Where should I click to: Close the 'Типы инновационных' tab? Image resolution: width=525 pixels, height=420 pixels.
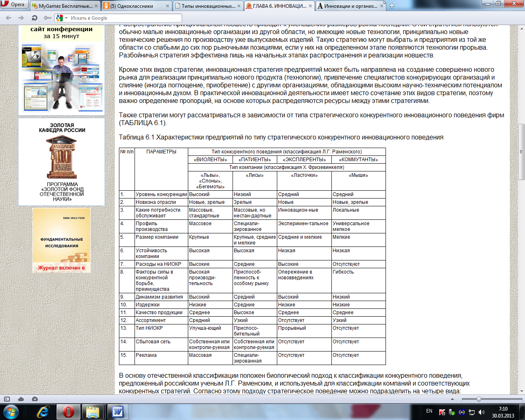(x=239, y=6)
